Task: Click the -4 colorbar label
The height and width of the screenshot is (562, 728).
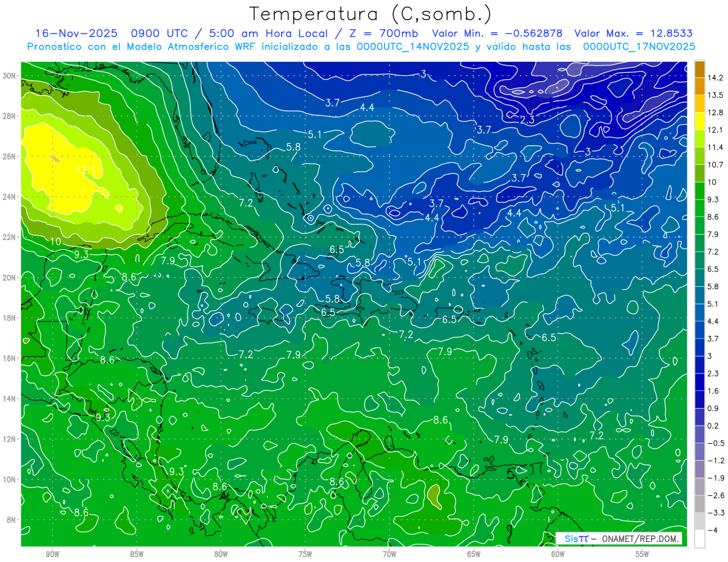Action: tap(712, 530)
